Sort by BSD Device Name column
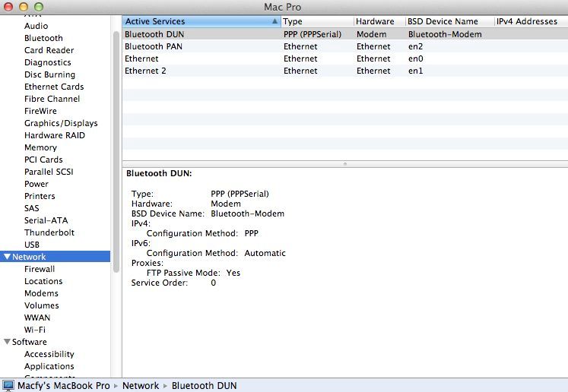Viewport: 568px width, 392px height. 450,21
